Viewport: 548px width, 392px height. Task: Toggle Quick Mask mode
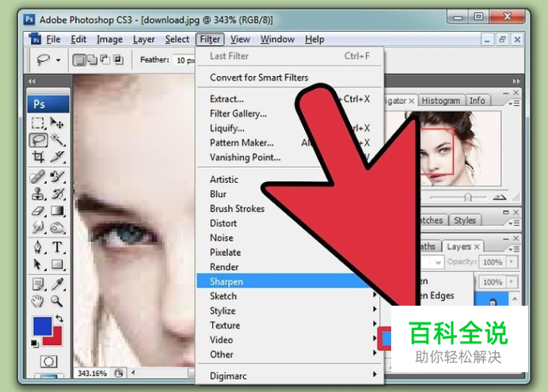pyautogui.click(x=48, y=362)
